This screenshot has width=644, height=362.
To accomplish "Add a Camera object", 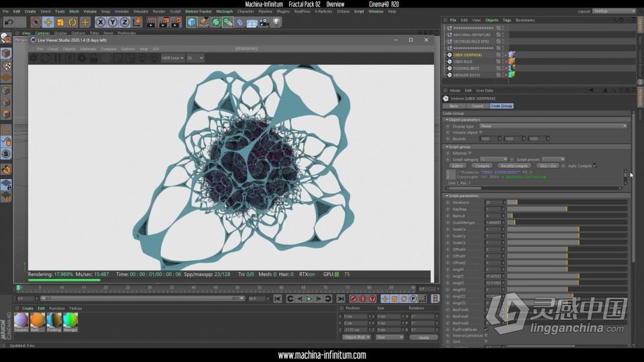I will [x=264, y=22].
